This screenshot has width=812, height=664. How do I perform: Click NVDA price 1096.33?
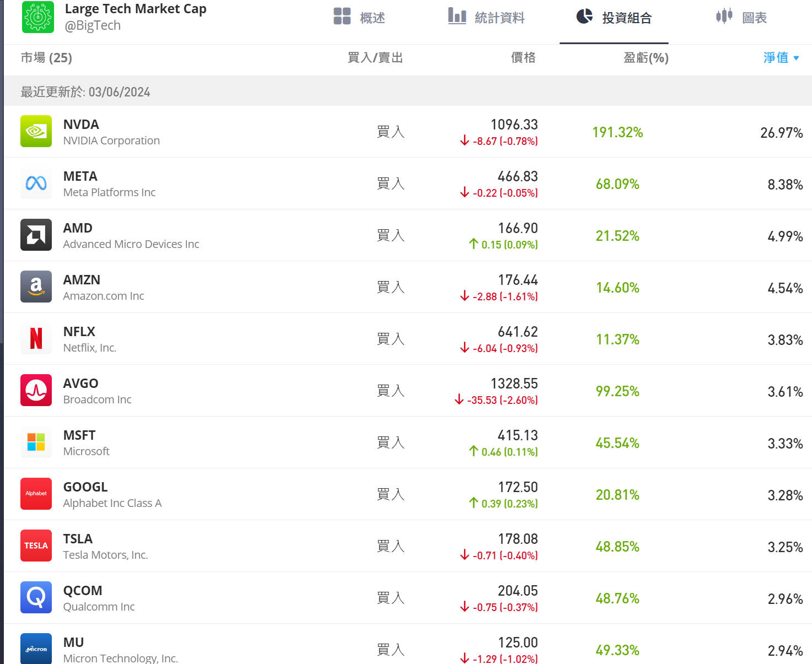(514, 125)
